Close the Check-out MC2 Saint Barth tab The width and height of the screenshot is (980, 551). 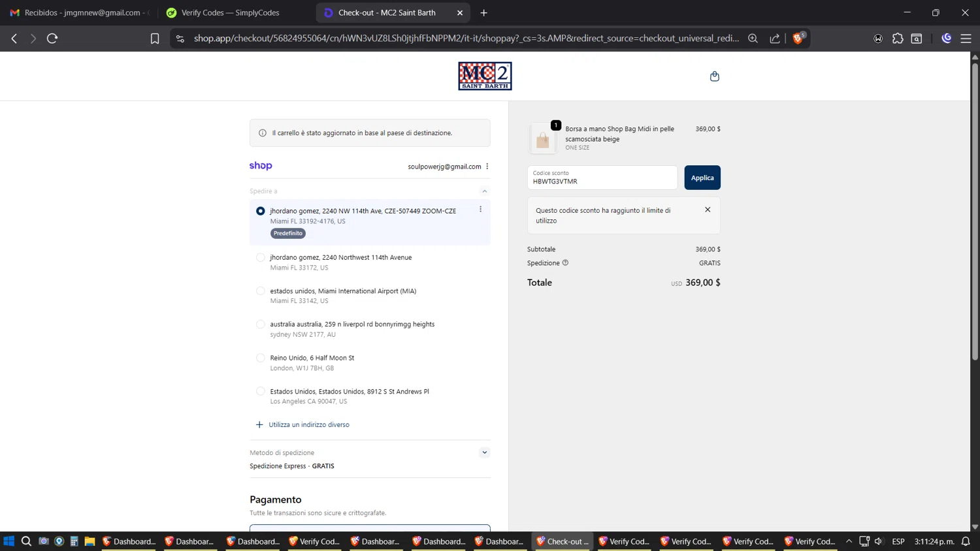pyautogui.click(x=460, y=13)
